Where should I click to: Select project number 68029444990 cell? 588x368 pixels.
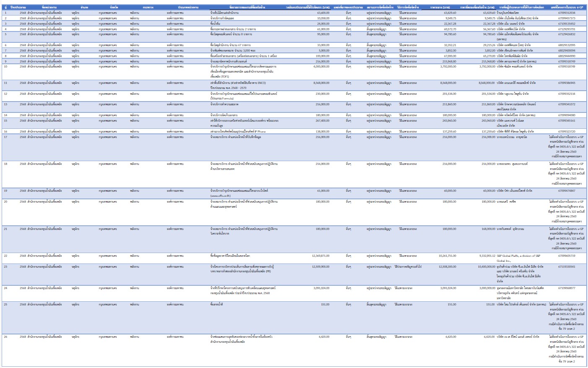click(x=567, y=56)
